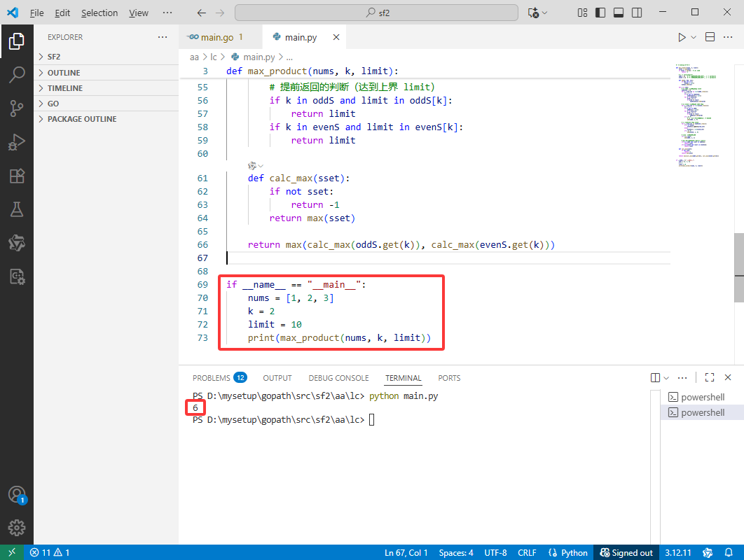
Task: Open the DEBUG CONSOLE tab
Action: pyautogui.click(x=338, y=378)
